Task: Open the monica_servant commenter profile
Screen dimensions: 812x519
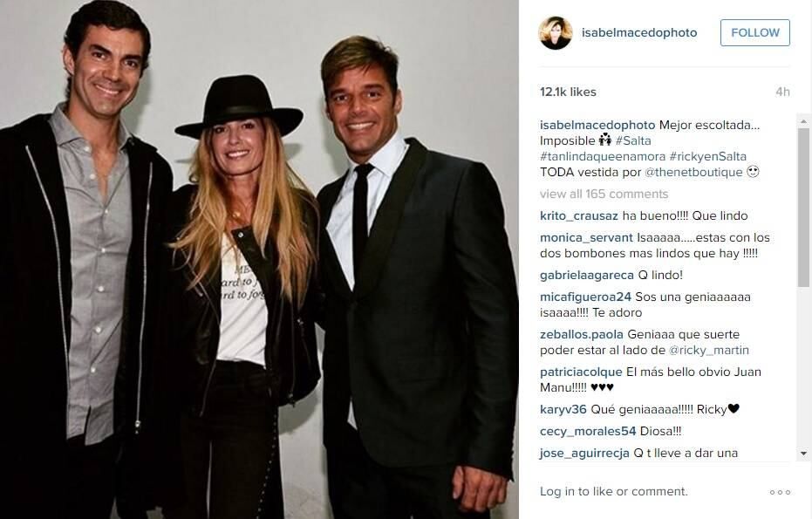Action: click(586, 238)
